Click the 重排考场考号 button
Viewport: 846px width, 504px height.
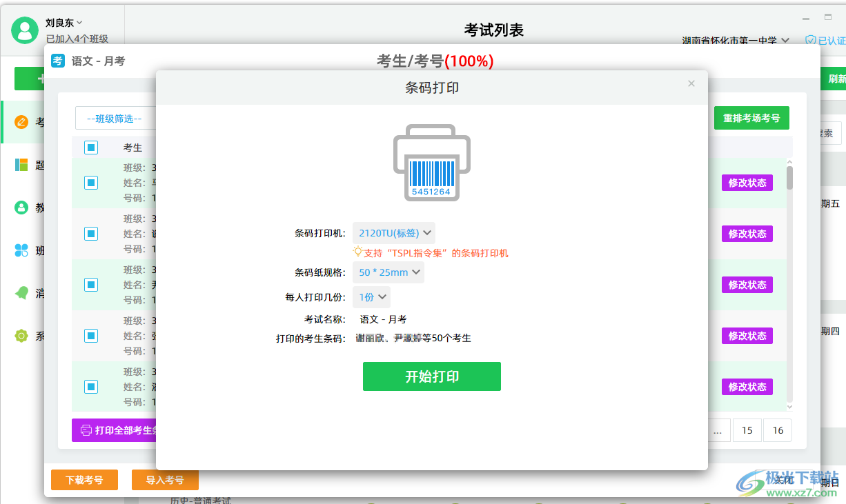pos(751,118)
